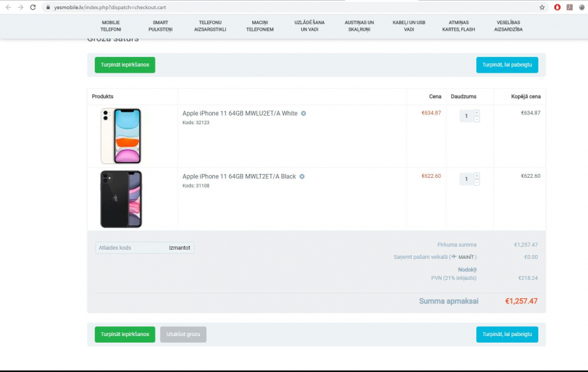The image size is (588, 372).
Task: Increase quantity of iPhone 11 White
Action: 477,112
